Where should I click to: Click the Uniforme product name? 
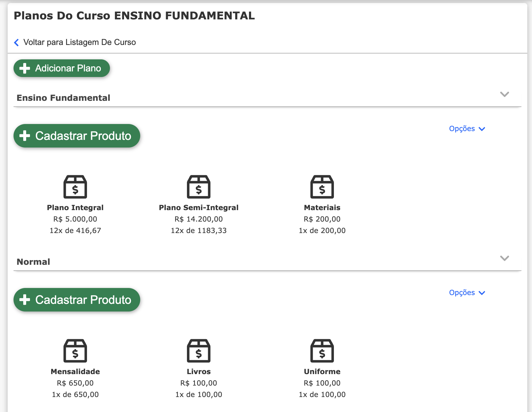322,372
